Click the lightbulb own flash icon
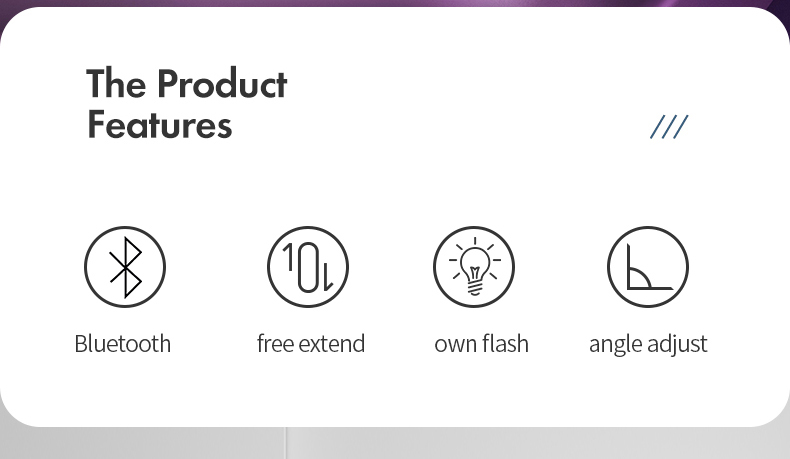 tap(474, 267)
